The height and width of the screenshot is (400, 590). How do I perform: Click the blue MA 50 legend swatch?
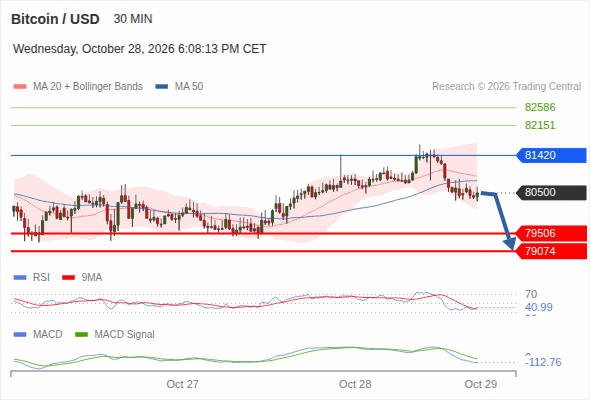point(162,87)
